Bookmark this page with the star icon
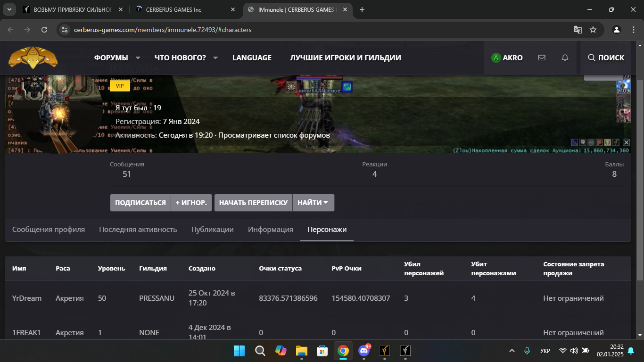644x362 pixels. coord(593,30)
